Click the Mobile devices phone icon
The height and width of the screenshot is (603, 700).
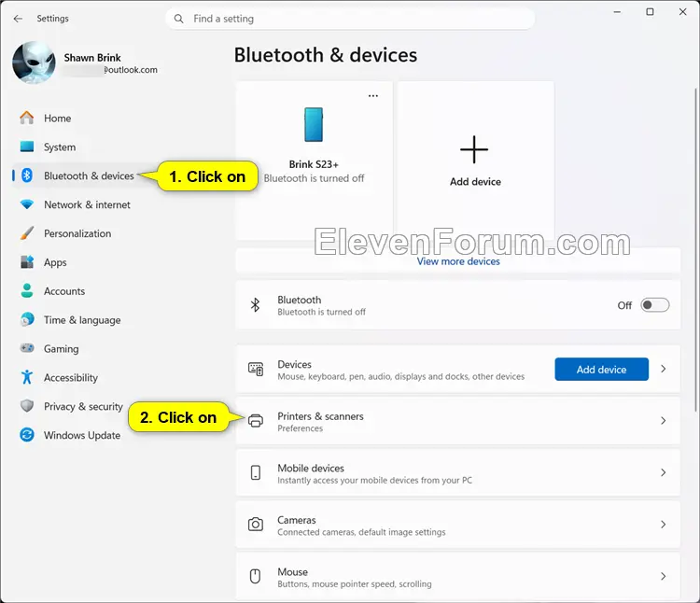(256, 472)
